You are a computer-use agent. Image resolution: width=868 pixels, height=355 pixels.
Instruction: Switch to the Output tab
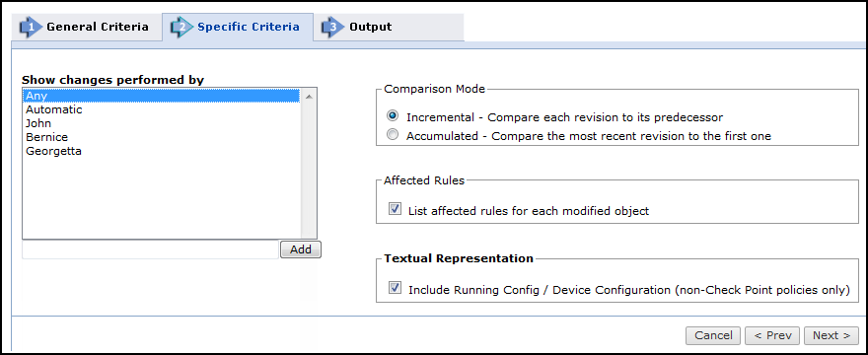click(389, 27)
